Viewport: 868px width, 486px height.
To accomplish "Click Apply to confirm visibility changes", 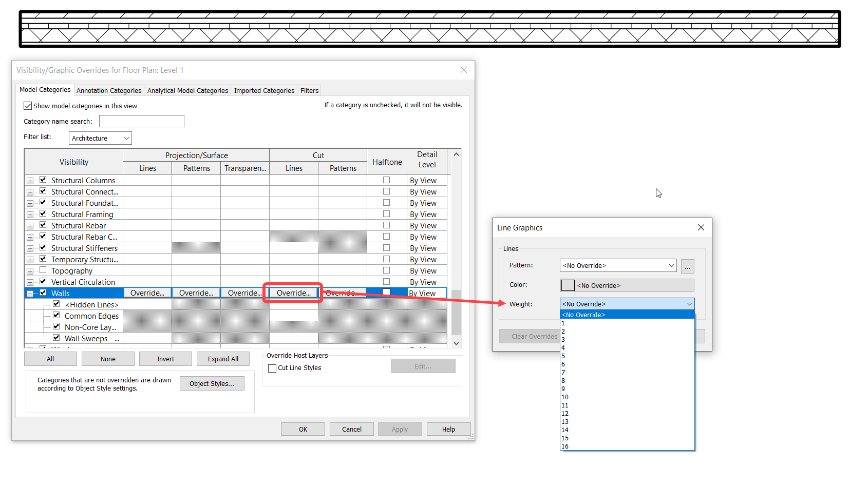I will (400, 429).
